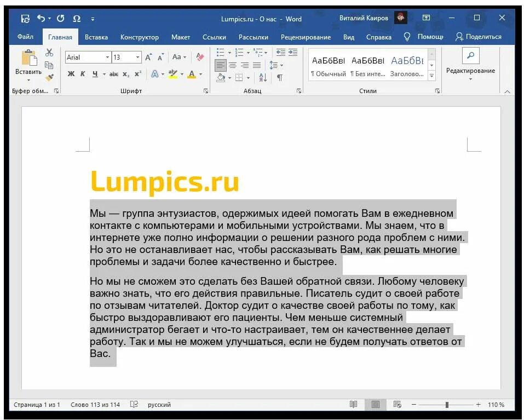Decrease font size with small A
Viewport: 524px width, 420px height.
pos(160,57)
